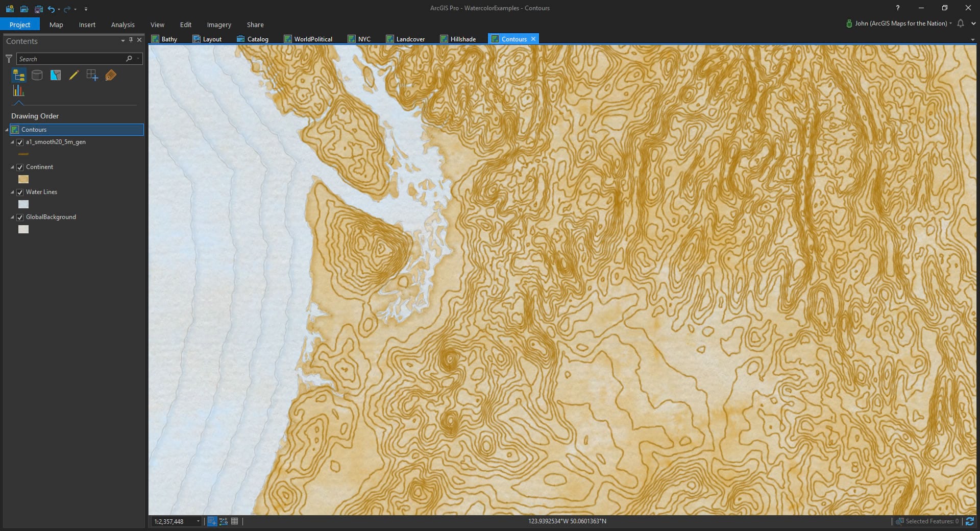Select List By Charts view
This screenshot has height=531, width=980.
pyautogui.click(x=19, y=91)
